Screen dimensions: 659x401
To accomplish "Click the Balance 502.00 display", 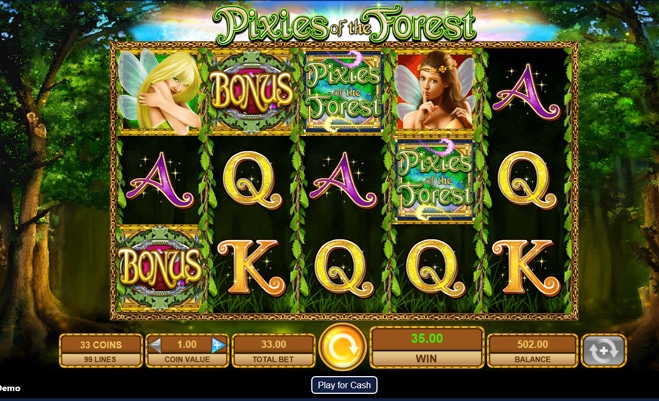I will point(532,351).
